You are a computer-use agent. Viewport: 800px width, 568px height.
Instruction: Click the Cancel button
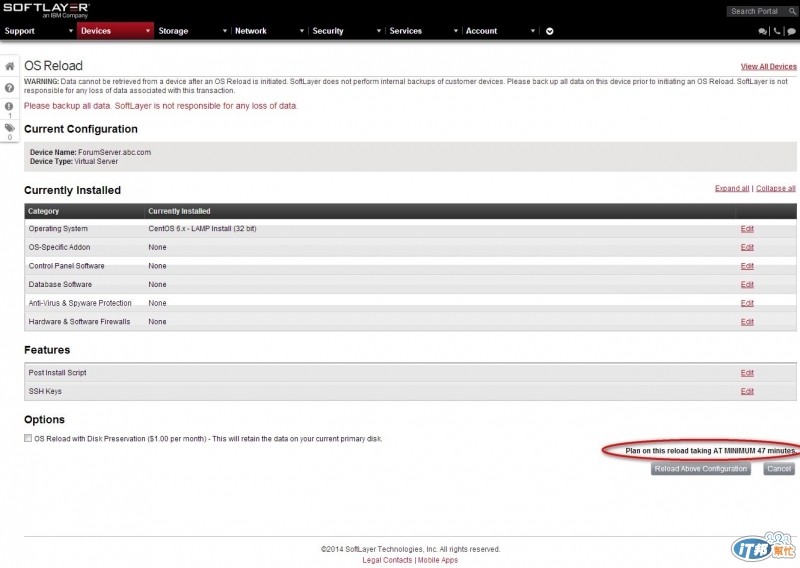point(779,468)
